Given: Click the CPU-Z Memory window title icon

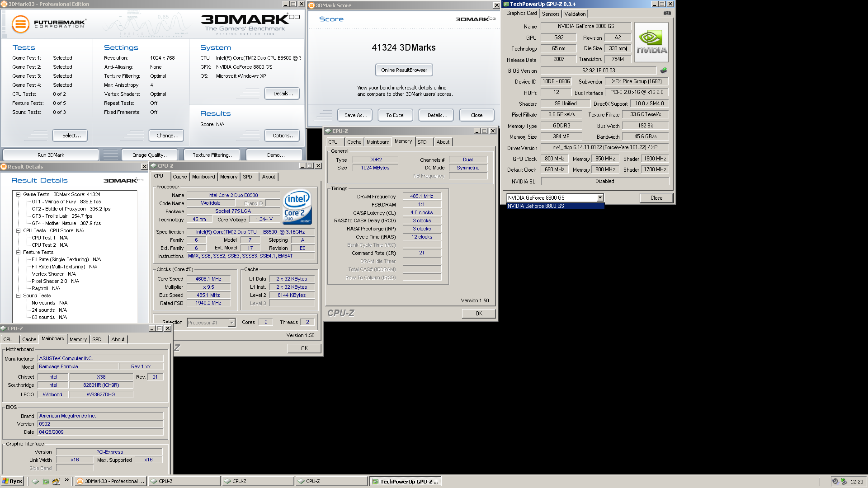Looking at the screenshot, I should click(x=328, y=131).
